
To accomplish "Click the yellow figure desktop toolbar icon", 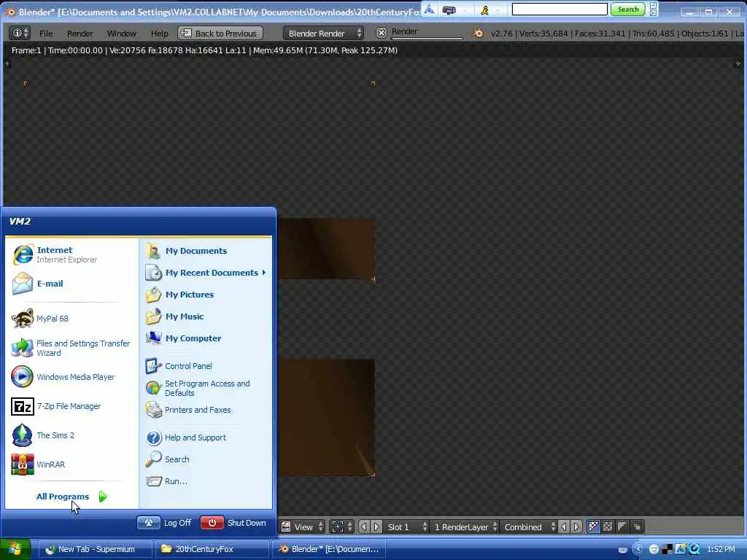I will click(484, 9).
